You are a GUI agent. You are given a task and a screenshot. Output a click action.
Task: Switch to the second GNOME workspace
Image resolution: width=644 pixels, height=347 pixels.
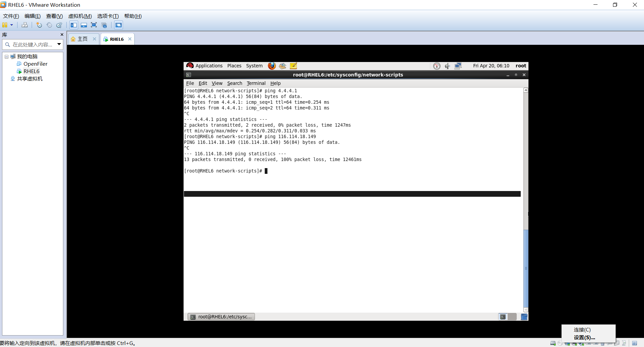(512, 317)
